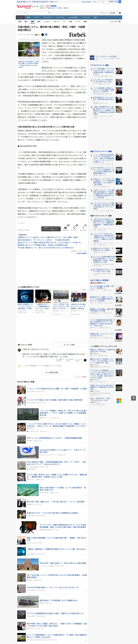Open settings gear icon in header
138x644 pixels.
pos(120,13)
